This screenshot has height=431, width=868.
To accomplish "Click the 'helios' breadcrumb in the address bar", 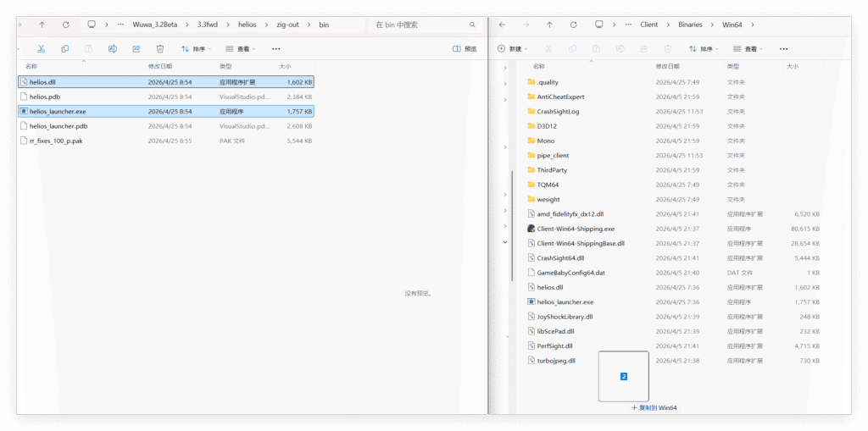I will point(246,25).
